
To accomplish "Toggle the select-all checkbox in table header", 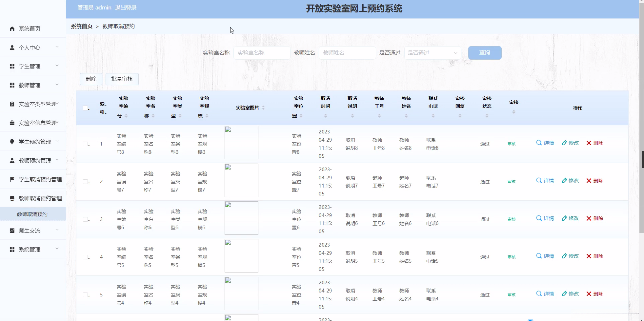I will tap(86, 108).
